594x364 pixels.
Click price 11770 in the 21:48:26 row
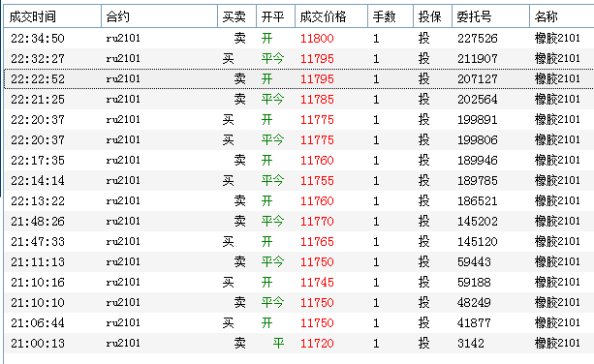click(x=317, y=222)
